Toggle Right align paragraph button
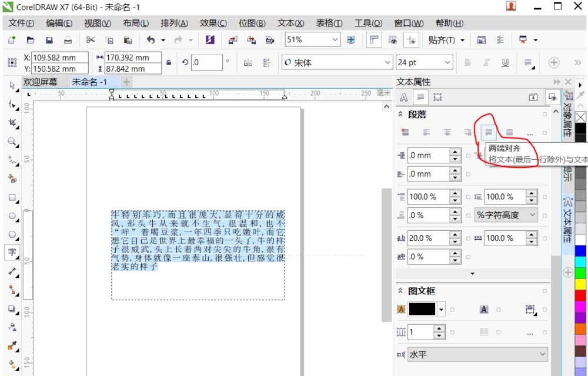Viewport: 588px width, 376px height. (467, 132)
